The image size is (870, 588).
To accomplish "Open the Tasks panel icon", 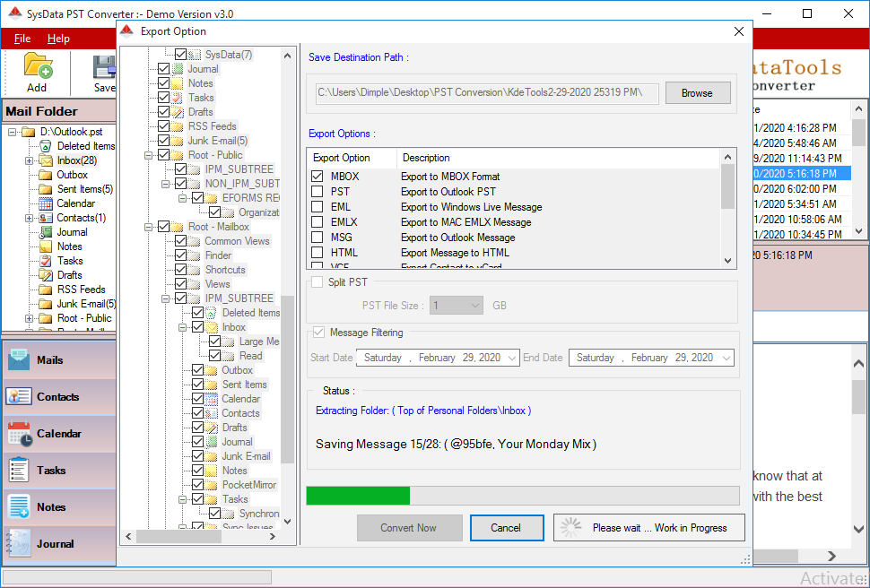I will tap(20, 470).
